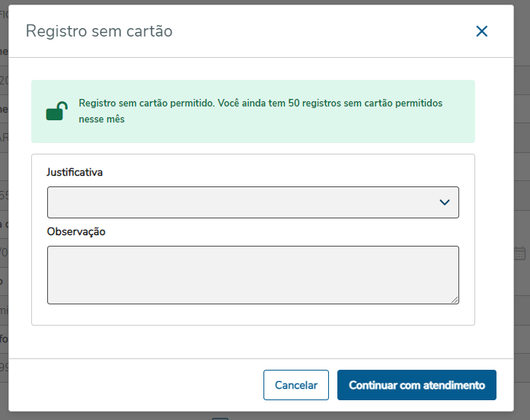Click Continuar com atendimento

pos(417,385)
